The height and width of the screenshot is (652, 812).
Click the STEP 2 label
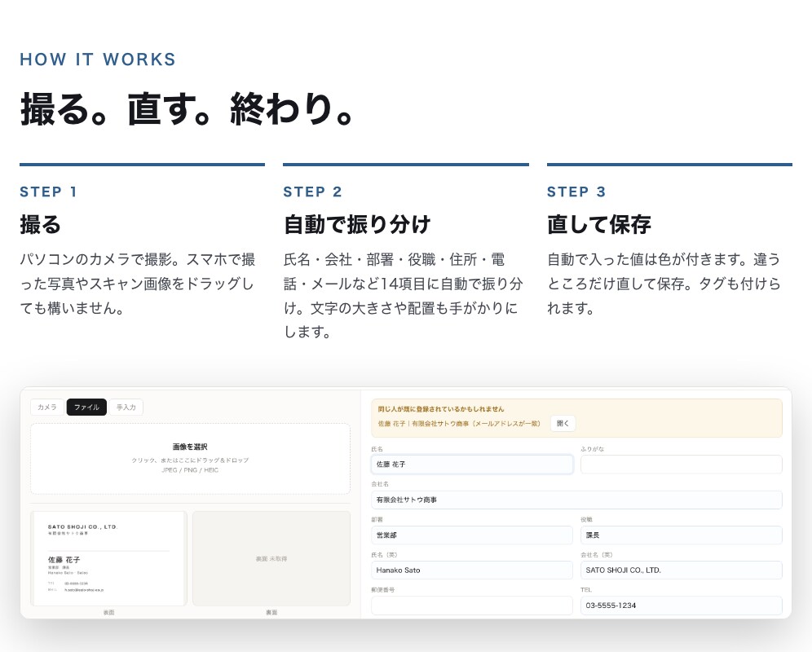[312, 192]
